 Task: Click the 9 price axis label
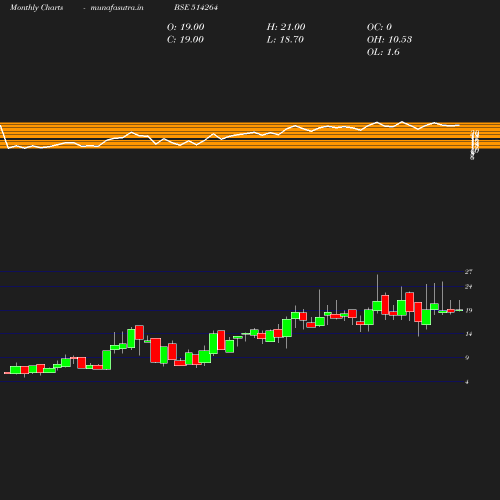[467, 357]
